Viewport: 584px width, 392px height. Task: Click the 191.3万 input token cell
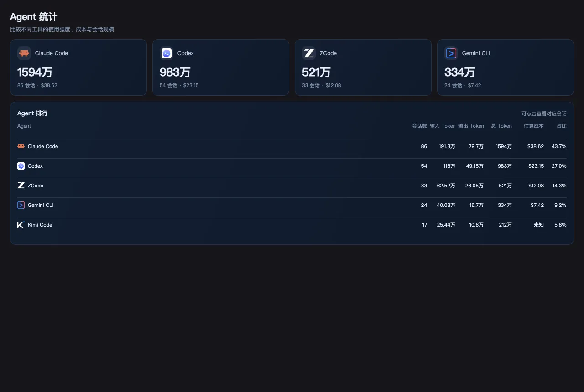tap(447, 146)
